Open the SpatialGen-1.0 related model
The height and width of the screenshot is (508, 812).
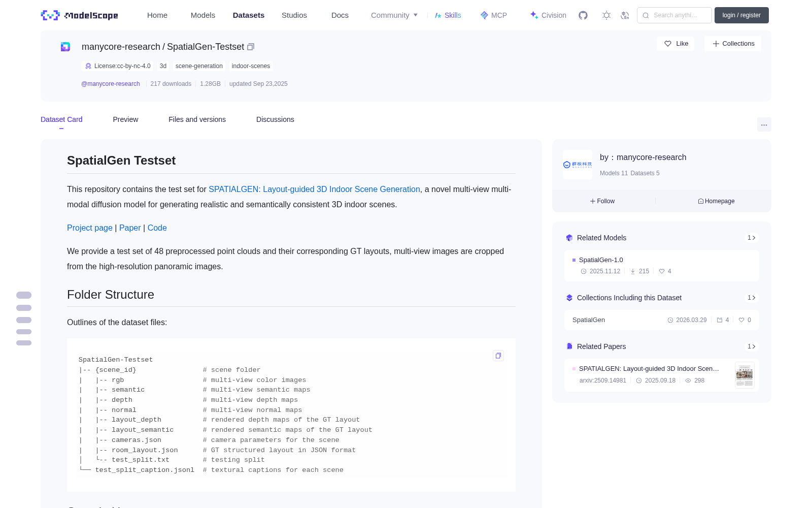[662, 265]
